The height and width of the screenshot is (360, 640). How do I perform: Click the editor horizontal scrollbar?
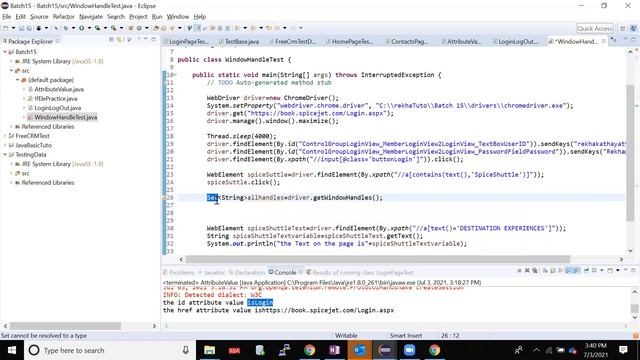click(378, 259)
